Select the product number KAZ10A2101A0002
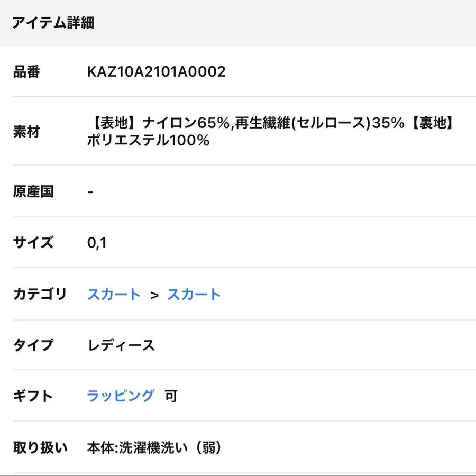Screen dimensions: 476x476 point(157,72)
